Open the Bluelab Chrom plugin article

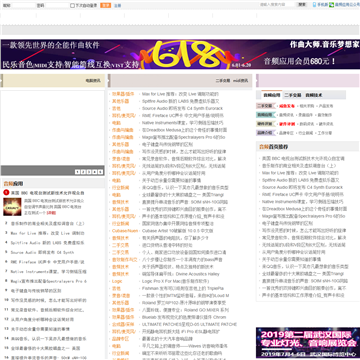[x=184, y=317]
